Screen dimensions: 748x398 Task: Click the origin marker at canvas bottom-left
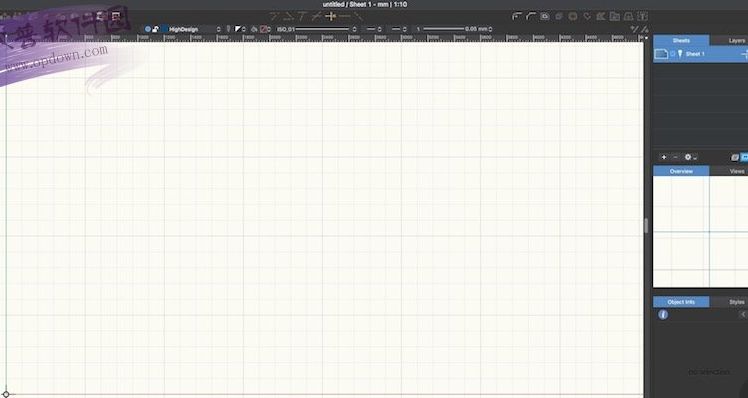pos(6,394)
